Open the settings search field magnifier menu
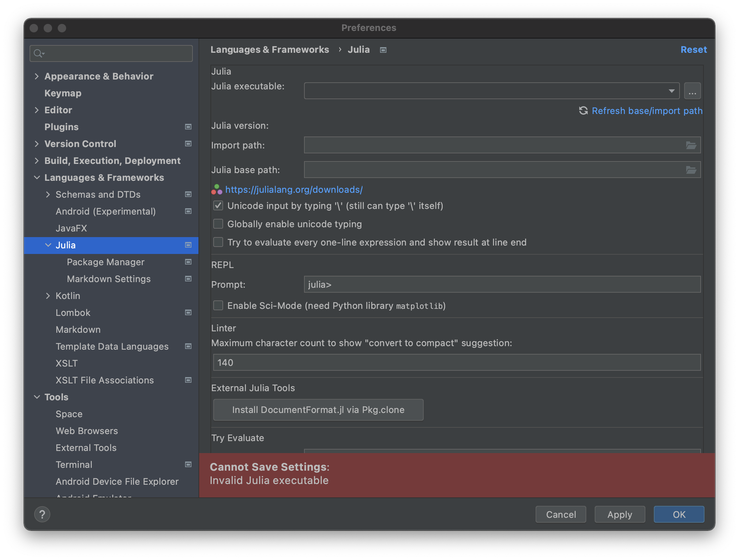 pyautogui.click(x=39, y=53)
